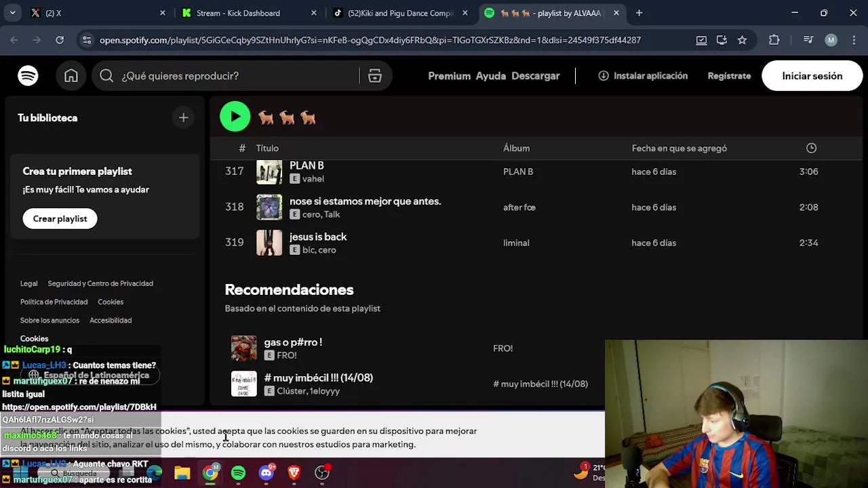Open OBS Studio from taskbar
This screenshot has height=488, width=868.
tap(322, 472)
